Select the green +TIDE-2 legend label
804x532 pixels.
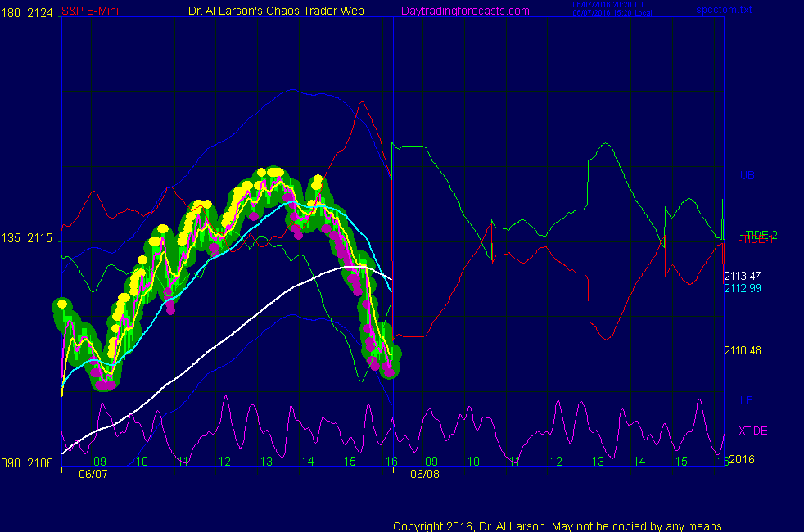pos(759,234)
